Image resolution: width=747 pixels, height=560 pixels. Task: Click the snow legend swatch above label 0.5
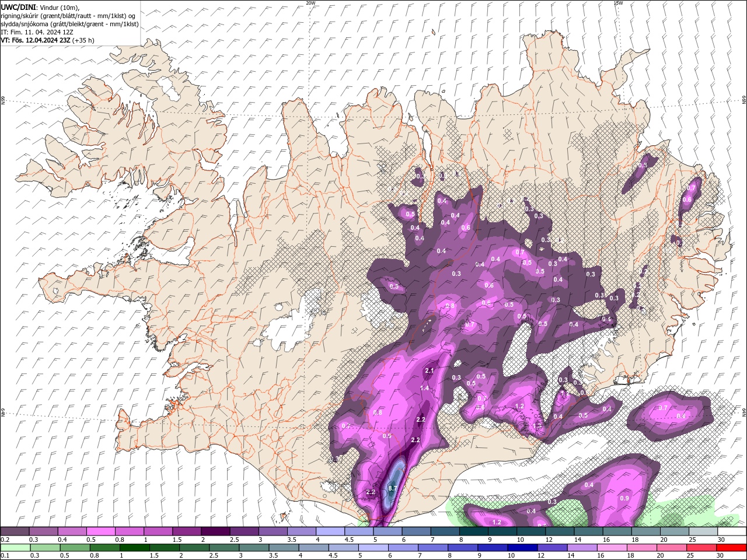(x=100, y=531)
